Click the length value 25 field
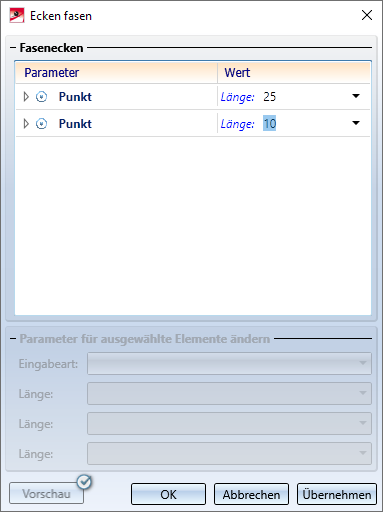Viewport: 383px width, 512px height. click(270, 97)
